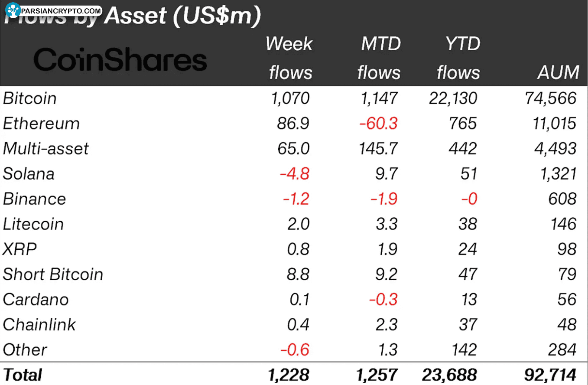Viewport: 588px width, 385px height.
Task: Select Cardano's red -0.3 MTD value
Action: (383, 300)
